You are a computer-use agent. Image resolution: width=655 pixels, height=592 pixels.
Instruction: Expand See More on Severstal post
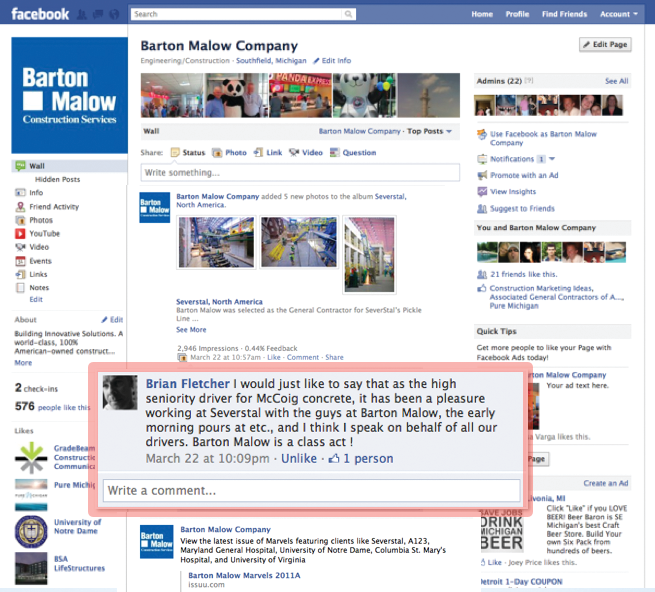pyautogui.click(x=191, y=330)
